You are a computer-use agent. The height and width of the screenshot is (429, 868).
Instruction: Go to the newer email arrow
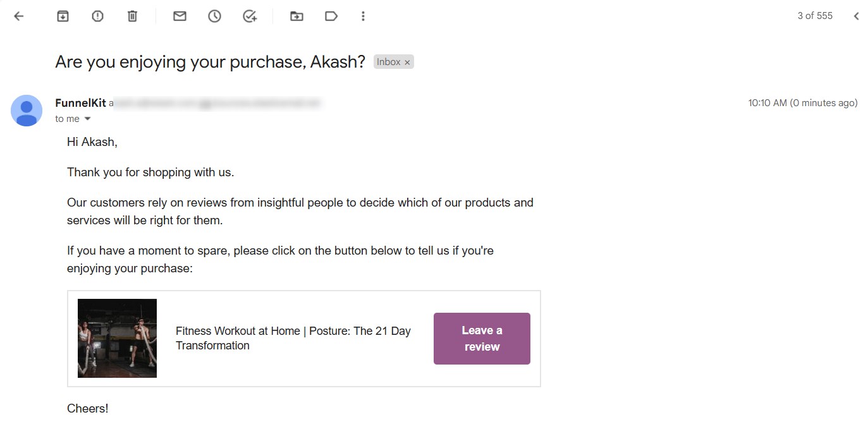pos(856,16)
